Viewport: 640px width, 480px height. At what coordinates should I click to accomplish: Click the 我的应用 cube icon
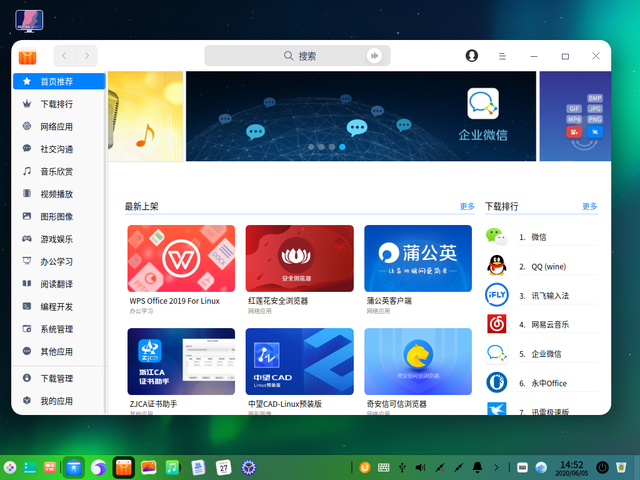pyautogui.click(x=27, y=401)
